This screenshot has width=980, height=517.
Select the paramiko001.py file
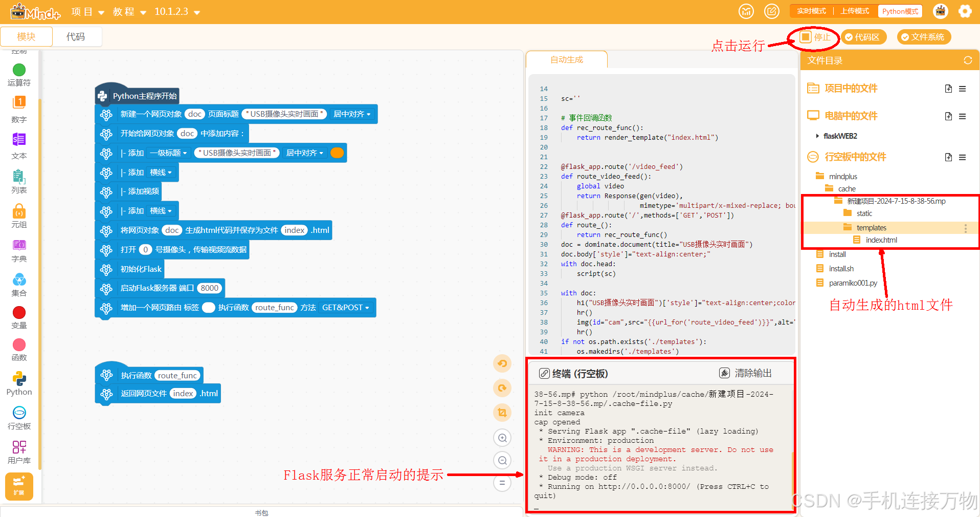(x=853, y=283)
